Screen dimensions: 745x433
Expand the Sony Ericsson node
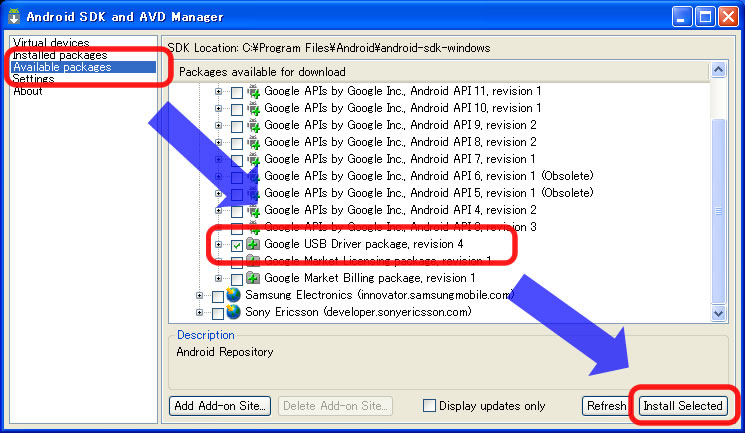[x=200, y=312]
